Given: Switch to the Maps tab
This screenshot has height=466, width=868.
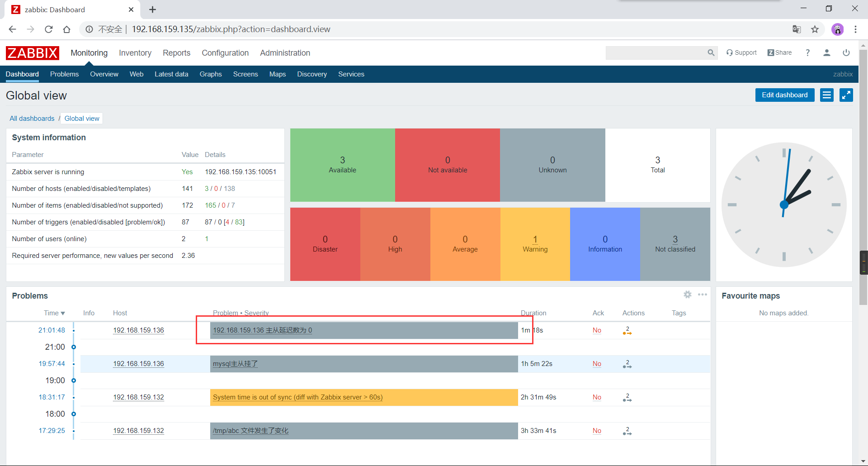Looking at the screenshot, I should pyautogui.click(x=278, y=74).
